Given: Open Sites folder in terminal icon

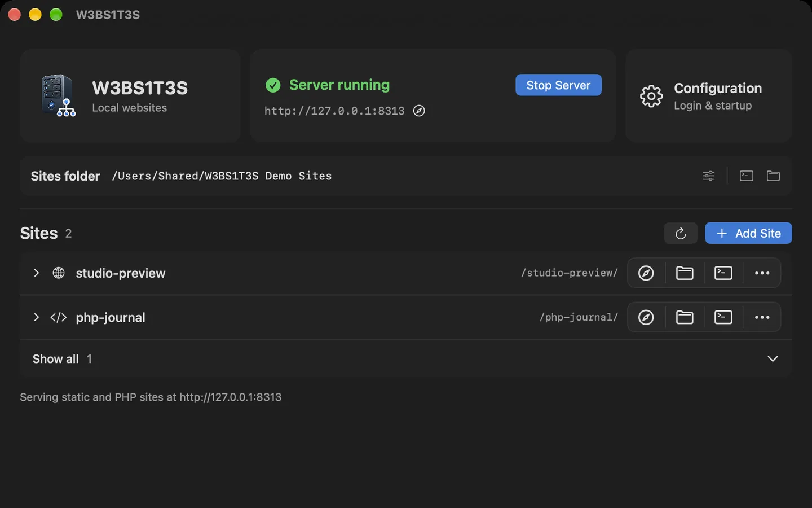Looking at the screenshot, I should (747, 176).
